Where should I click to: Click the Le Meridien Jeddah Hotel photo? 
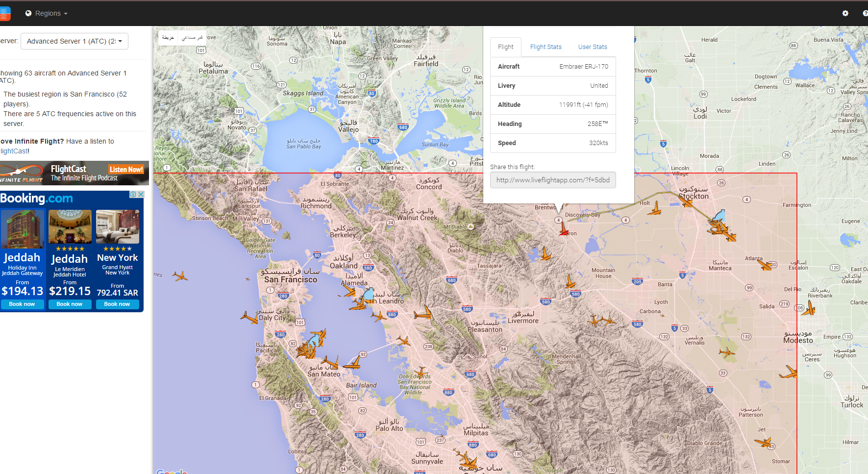pos(70,227)
